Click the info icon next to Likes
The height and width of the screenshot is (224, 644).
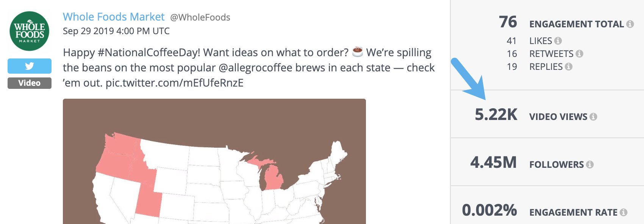558,41
